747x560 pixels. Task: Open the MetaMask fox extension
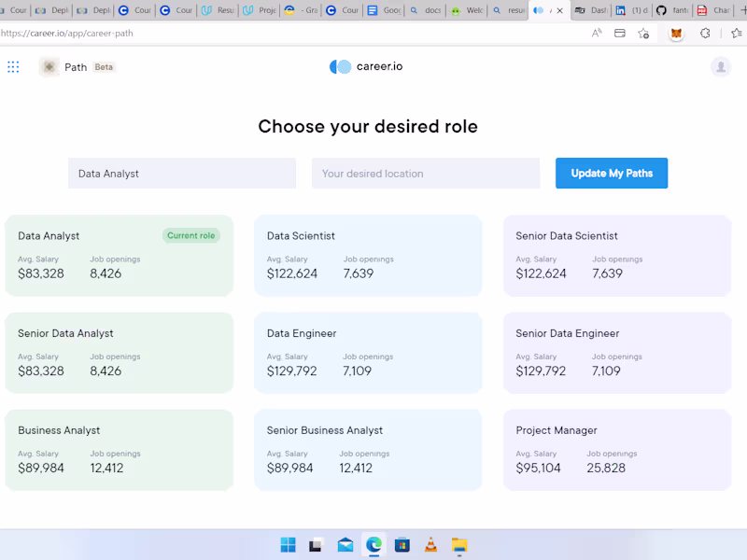(x=677, y=34)
